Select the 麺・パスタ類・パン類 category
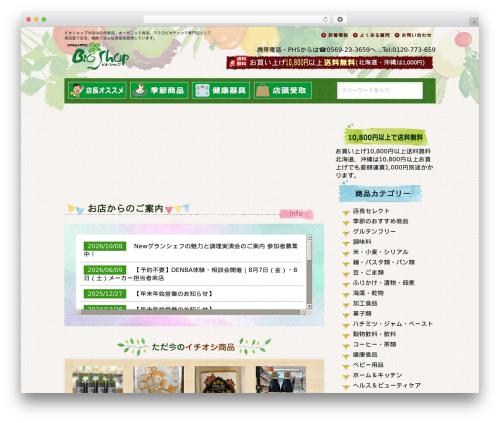This screenshot has width=500, height=423. (x=384, y=262)
